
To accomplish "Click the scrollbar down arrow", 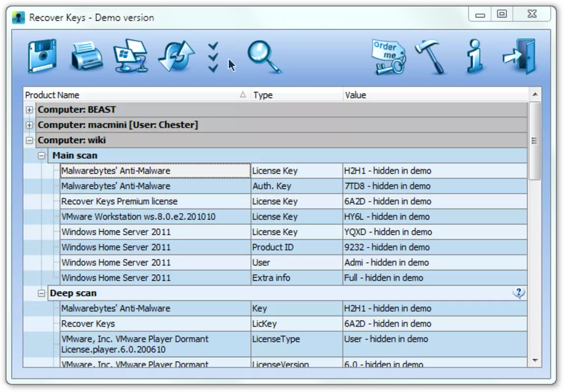I will tap(535, 360).
